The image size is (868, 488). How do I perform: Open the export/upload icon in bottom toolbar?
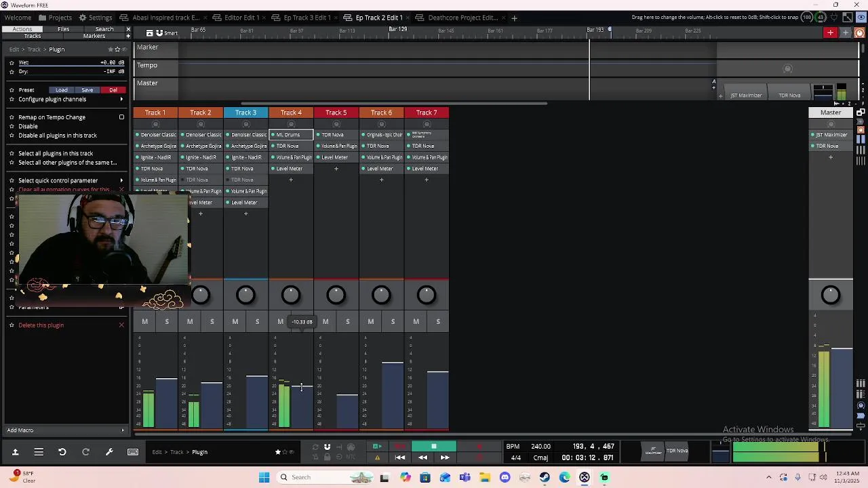[x=15, y=452]
